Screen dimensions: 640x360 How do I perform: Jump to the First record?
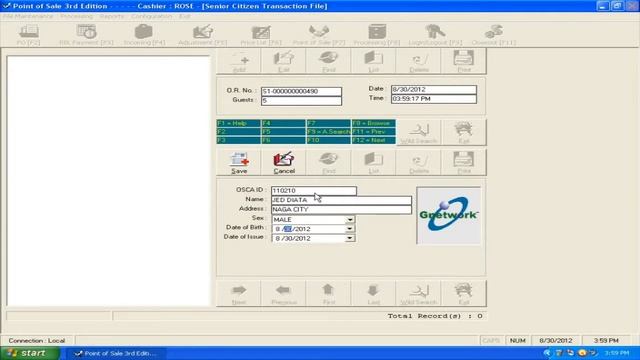(329, 293)
